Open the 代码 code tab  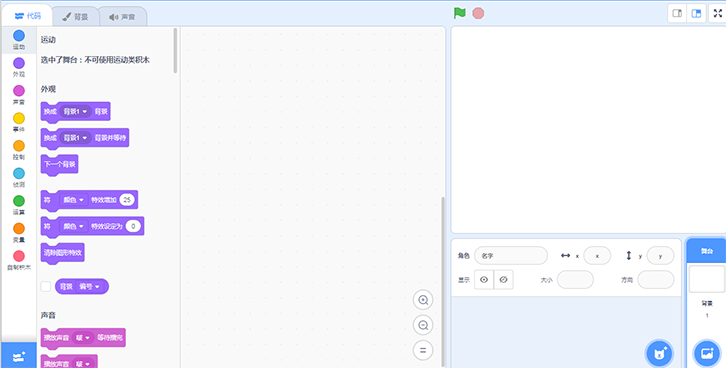point(27,16)
